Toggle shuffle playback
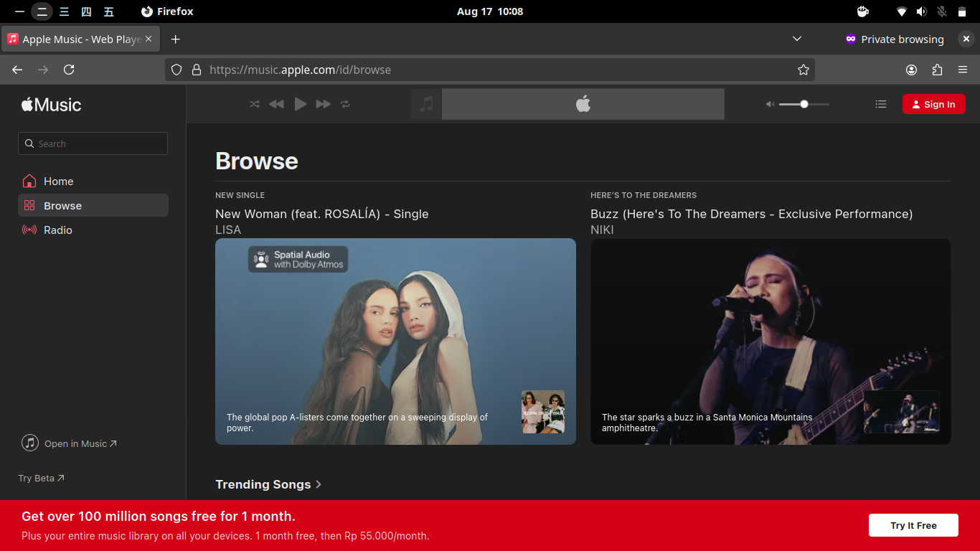The height and width of the screenshot is (551, 980). point(255,104)
